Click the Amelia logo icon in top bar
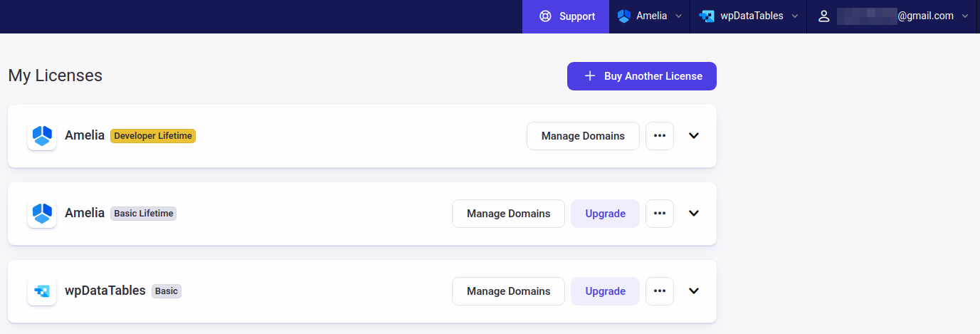The height and width of the screenshot is (334, 980). pos(624,16)
